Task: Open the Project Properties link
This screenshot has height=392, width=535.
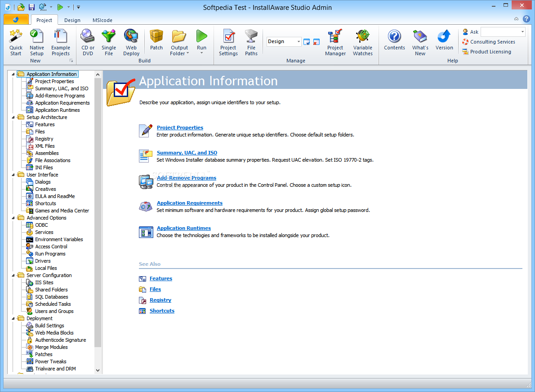Action: [180, 128]
